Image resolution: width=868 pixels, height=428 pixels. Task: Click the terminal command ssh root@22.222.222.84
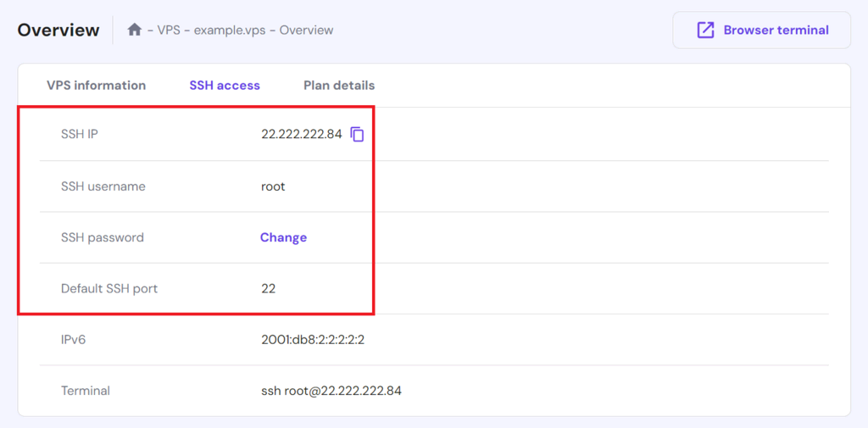click(x=331, y=391)
